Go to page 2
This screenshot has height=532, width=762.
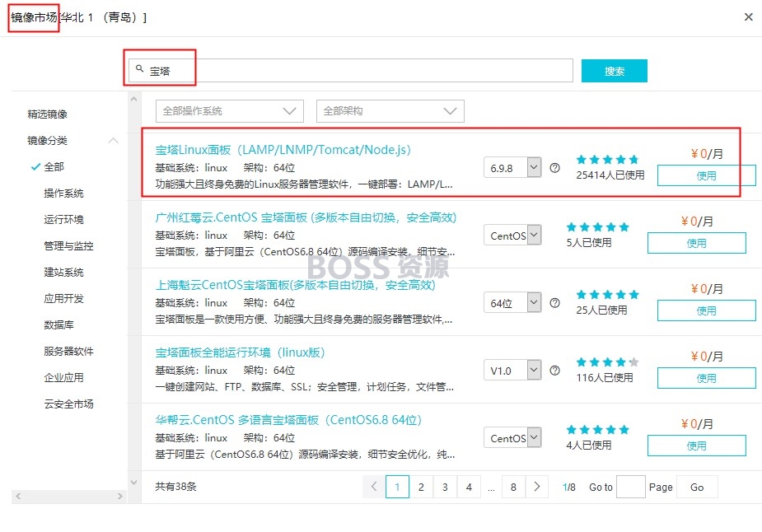pyautogui.click(x=421, y=487)
